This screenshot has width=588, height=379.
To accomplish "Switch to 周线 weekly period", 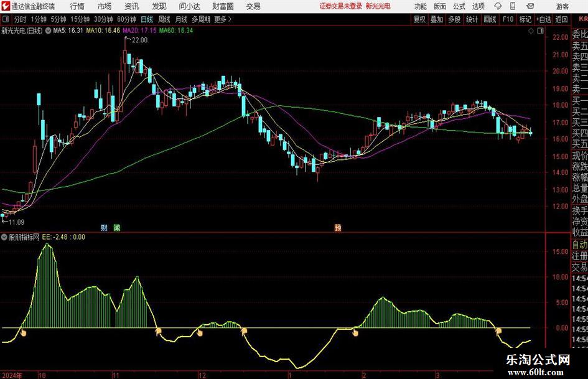I will point(164,19).
